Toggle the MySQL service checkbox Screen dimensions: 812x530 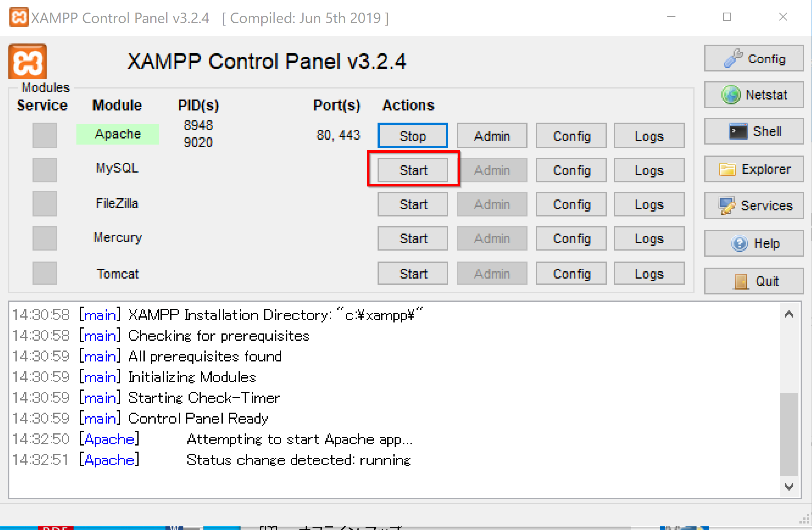(x=44, y=170)
